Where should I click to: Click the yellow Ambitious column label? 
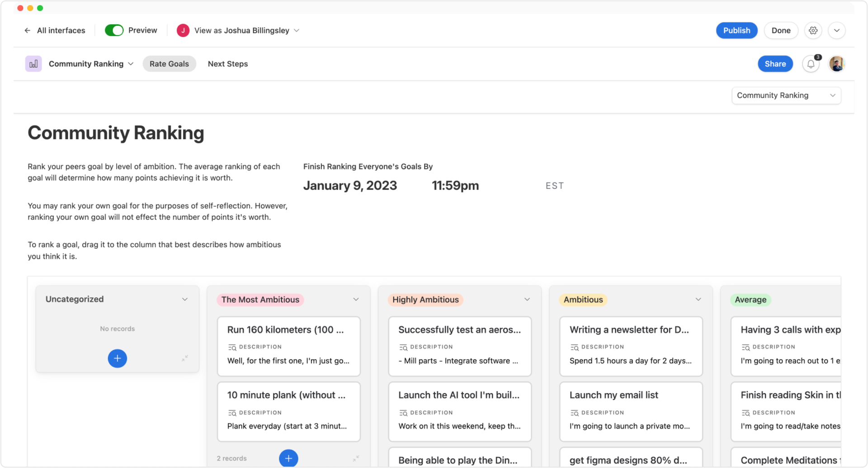(583, 300)
